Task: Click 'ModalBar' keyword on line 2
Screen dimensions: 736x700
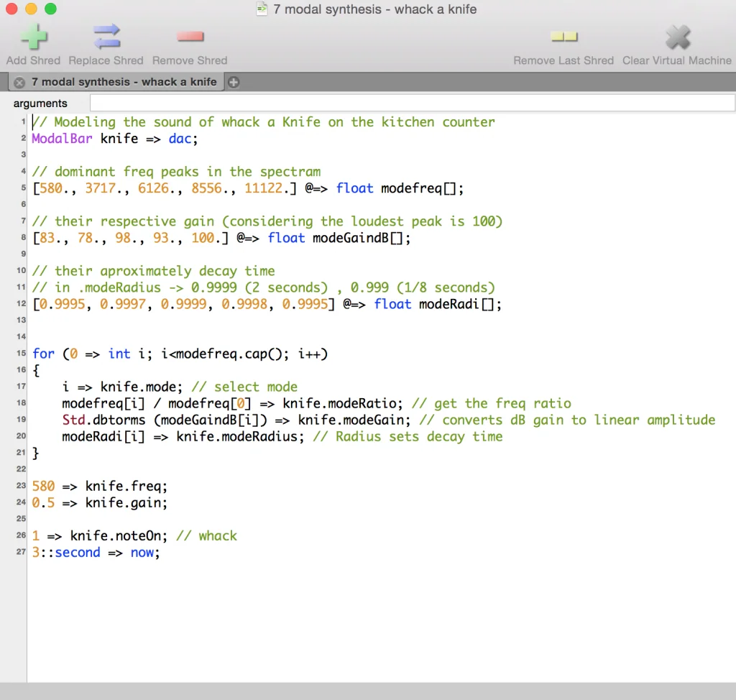Action: click(x=62, y=139)
